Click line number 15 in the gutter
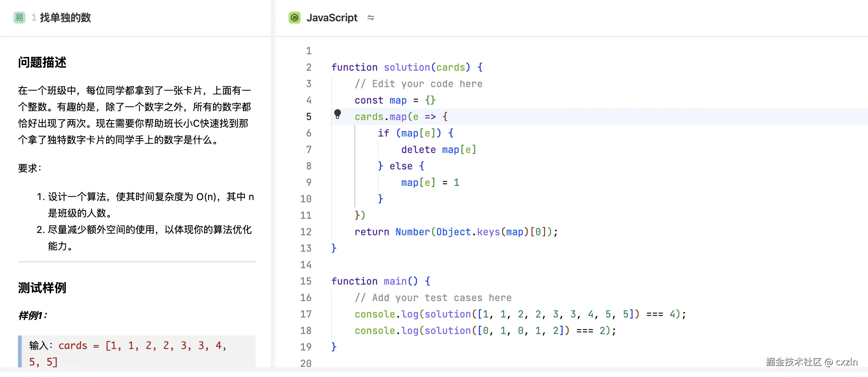 pyautogui.click(x=305, y=281)
